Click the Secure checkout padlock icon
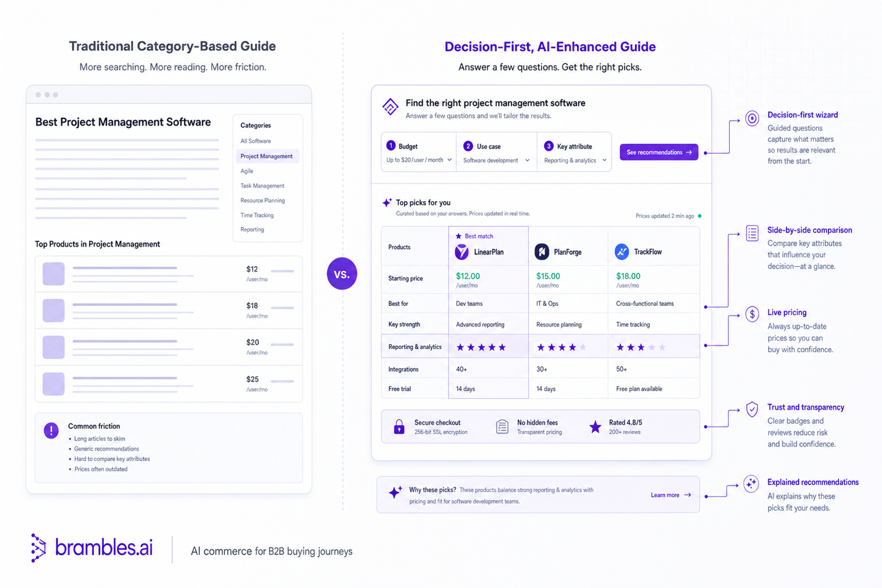882x588 pixels. pyautogui.click(x=399, y=427)
